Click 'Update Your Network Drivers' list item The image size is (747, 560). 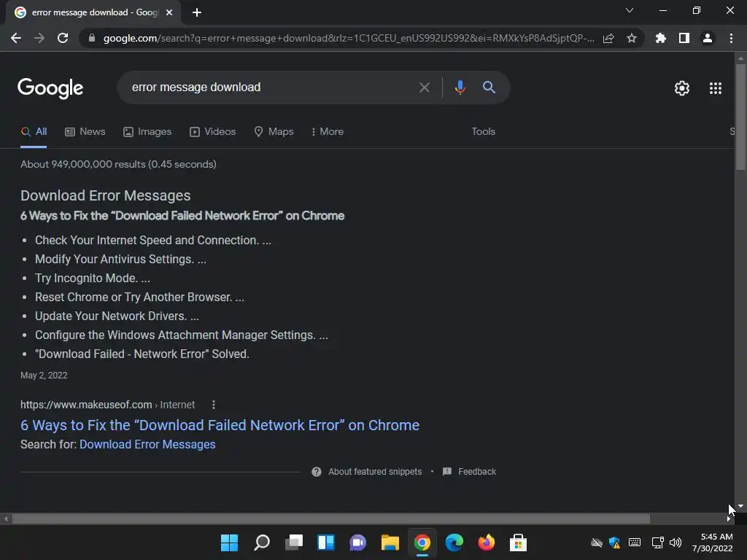pyautogui.click(x=117, y=316)
